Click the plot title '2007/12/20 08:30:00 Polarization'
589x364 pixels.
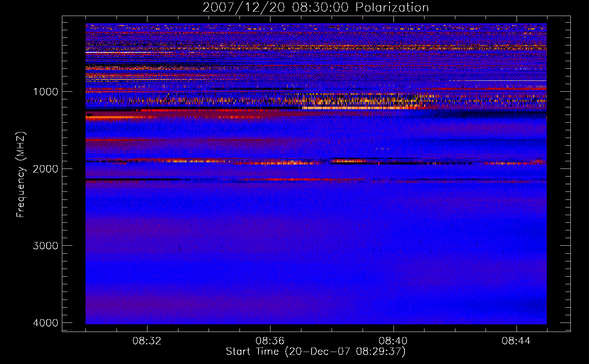(x=316, y=8)
